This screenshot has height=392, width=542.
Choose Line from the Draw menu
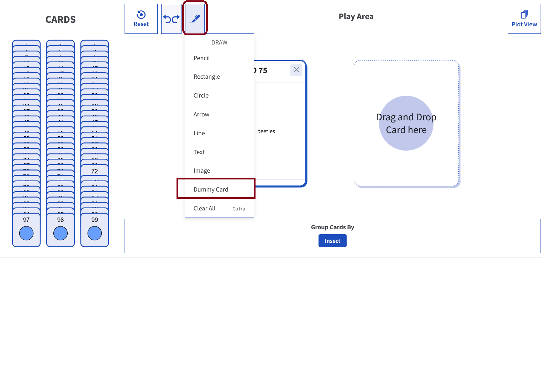click(199, 133)
